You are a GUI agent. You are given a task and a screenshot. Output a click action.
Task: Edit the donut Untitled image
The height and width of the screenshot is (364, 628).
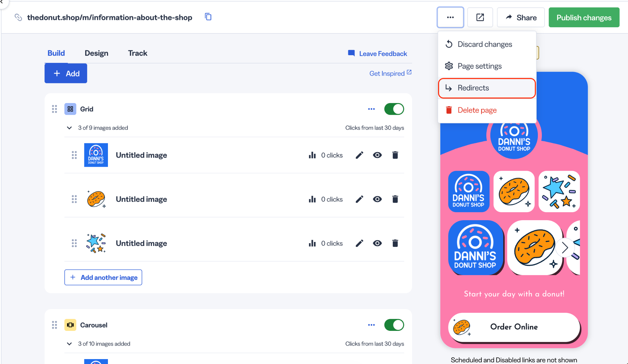pyautogui.click(x=359, y=199)
